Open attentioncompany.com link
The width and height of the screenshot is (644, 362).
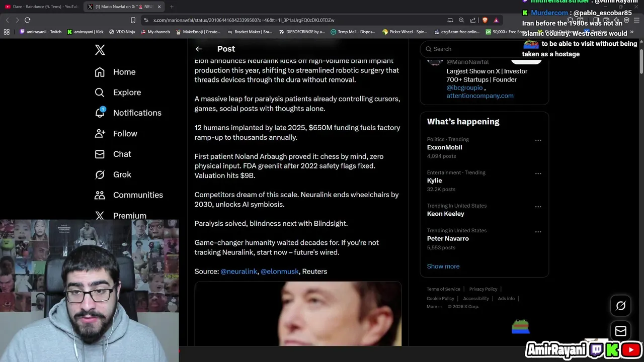pos(480,96)
